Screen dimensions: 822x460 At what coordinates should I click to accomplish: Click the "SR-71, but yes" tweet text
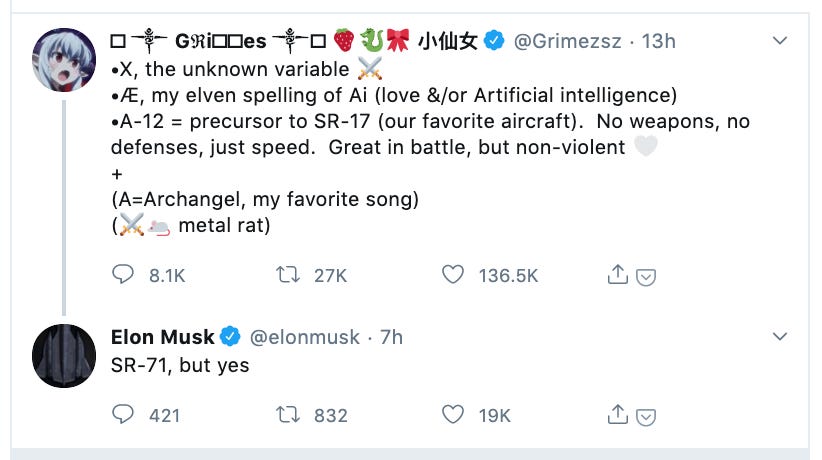[x=180, y=365]
